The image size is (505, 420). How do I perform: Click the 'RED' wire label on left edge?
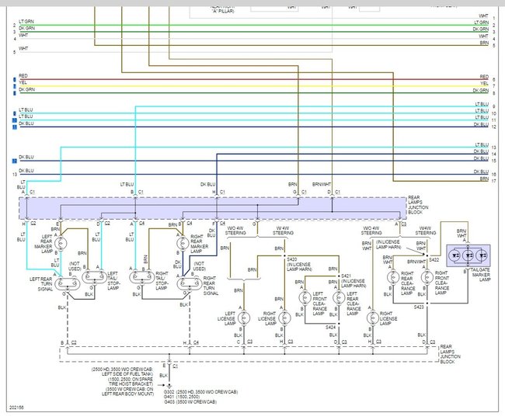23,75
